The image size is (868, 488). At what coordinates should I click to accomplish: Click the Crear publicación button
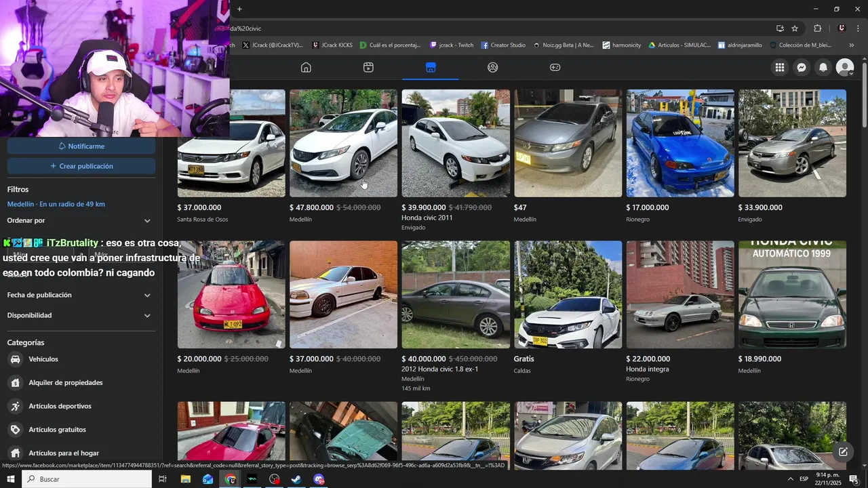pyautogui.click(x=81, y=166)
